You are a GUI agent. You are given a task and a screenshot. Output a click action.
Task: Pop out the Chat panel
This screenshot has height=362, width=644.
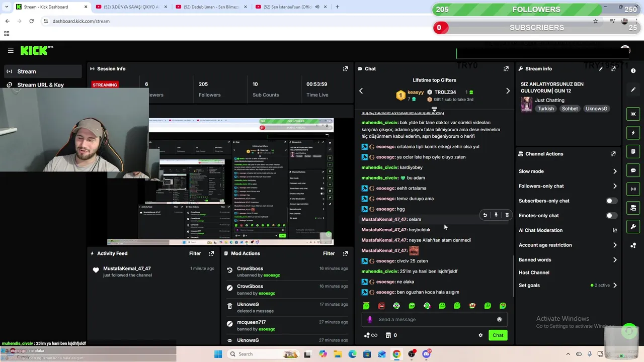point(506,68)
